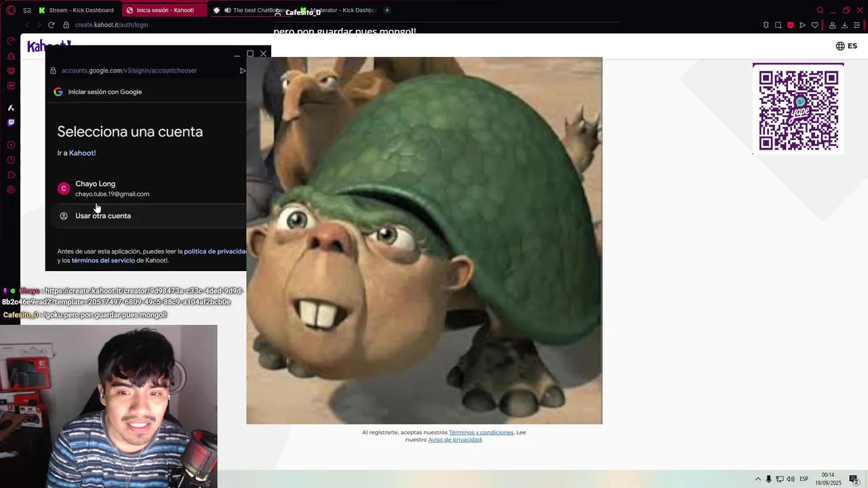Open the Kahoot! link after Ir a
This screenshot has height=488, width=868.
coord(82,153)
